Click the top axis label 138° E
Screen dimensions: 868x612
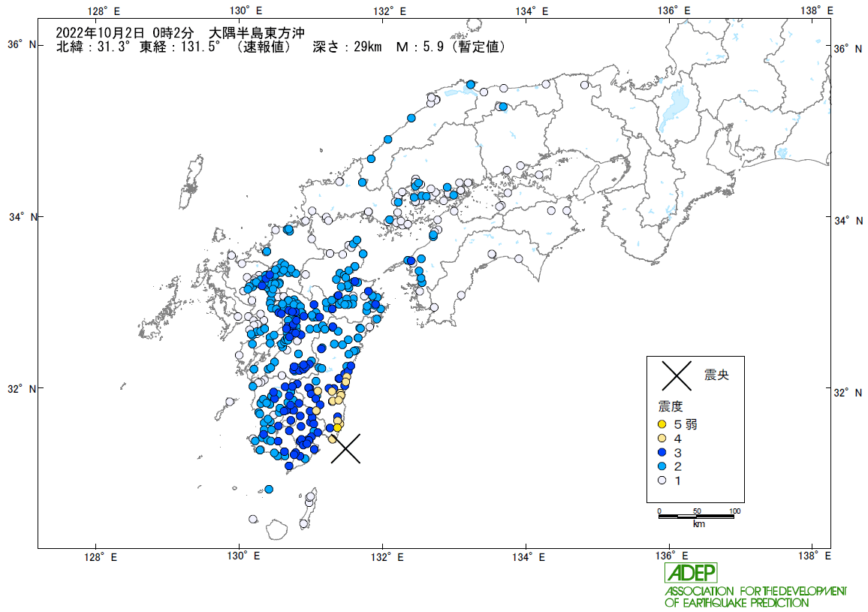(816, 11)
